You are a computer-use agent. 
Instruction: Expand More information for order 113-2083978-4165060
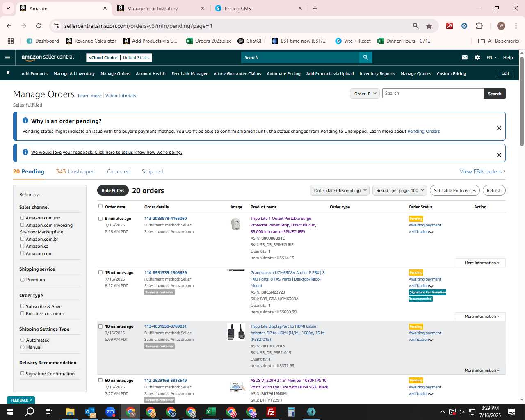click(482, 262)
